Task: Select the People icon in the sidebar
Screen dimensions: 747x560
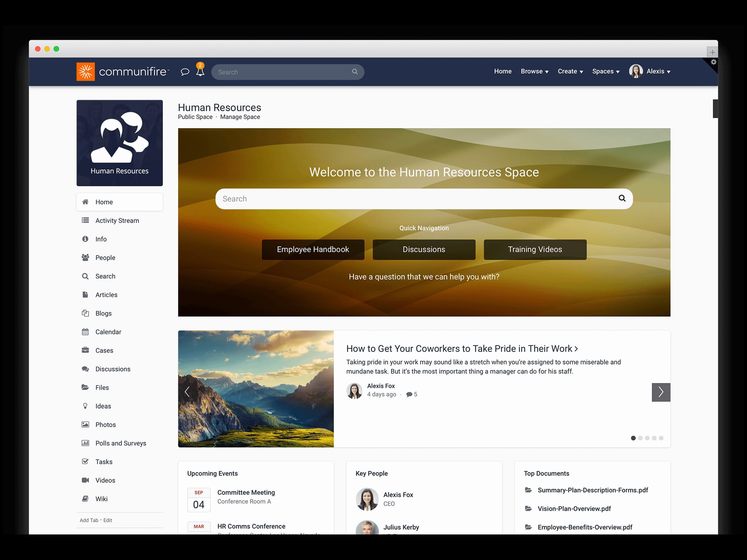Action: point(86,257)
